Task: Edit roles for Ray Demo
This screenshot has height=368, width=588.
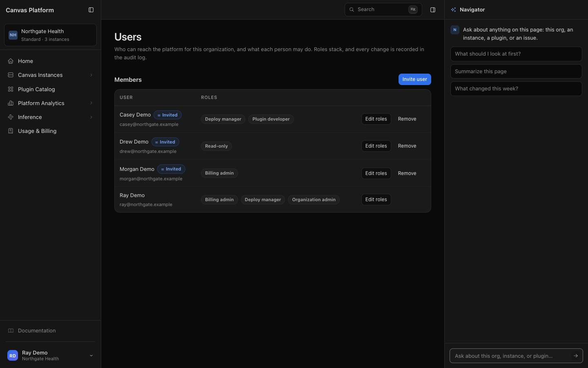Action: (x=376, y=200)
